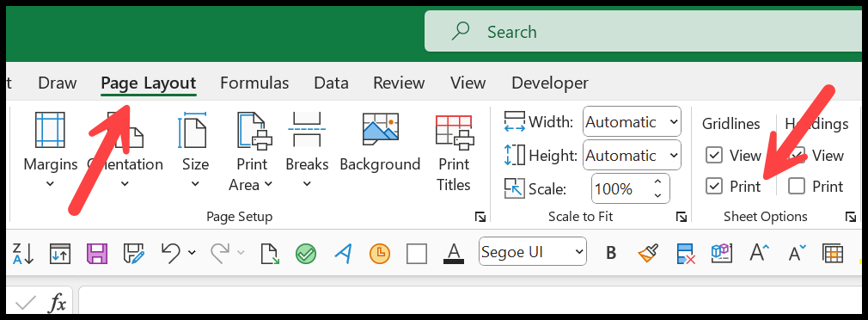
Task: Click the Undo arrow
Action: coord(171,253)
